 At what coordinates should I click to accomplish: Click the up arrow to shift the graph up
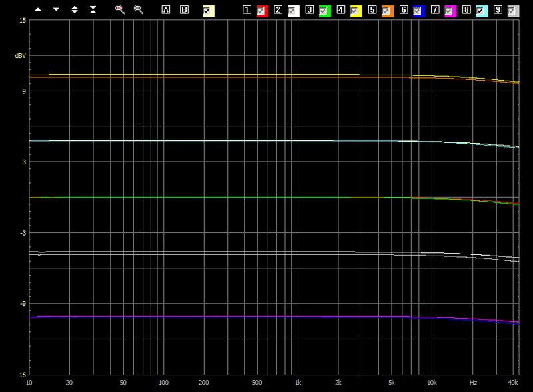(38, 9)
